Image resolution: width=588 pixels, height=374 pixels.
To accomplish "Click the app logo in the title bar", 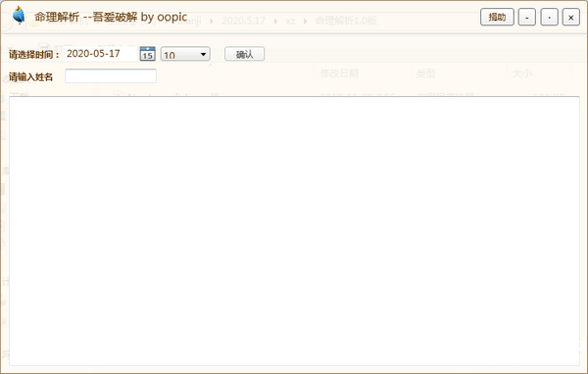I will [19, 16].
